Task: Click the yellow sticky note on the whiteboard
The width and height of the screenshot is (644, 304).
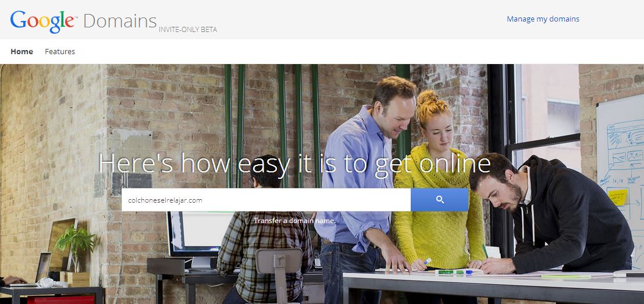Action: [x=618, y=197]
